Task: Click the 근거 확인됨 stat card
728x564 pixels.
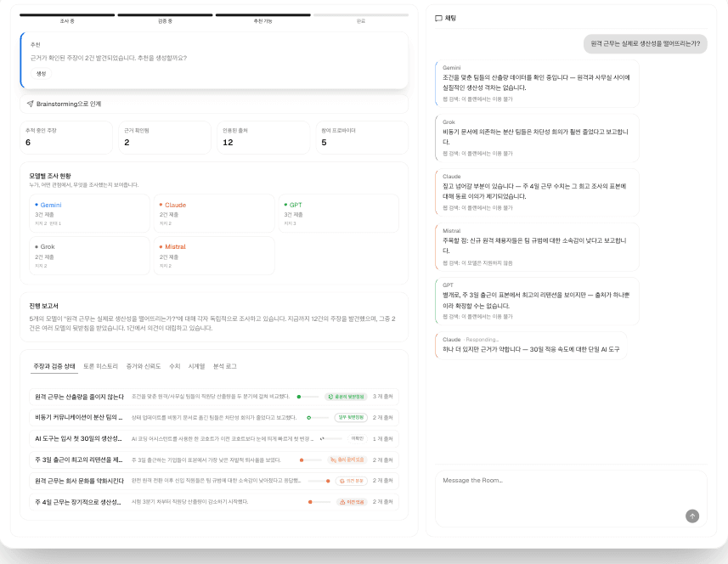Action: click(x=165, y=138)
